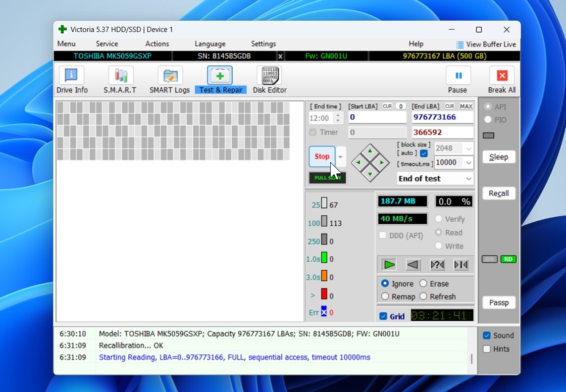This screenshot has width=566, height=392.
Task: Uncheck the Sound checkbox
Action: 487,336
